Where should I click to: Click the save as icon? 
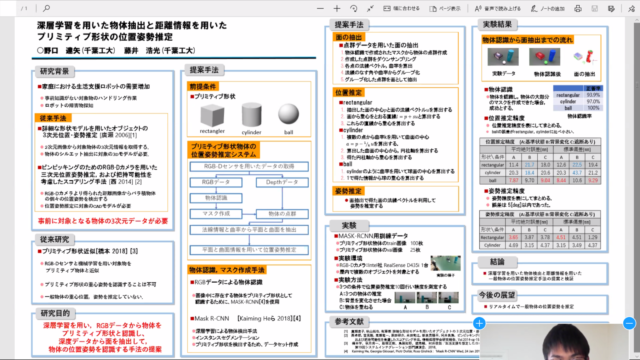[611, 9]
